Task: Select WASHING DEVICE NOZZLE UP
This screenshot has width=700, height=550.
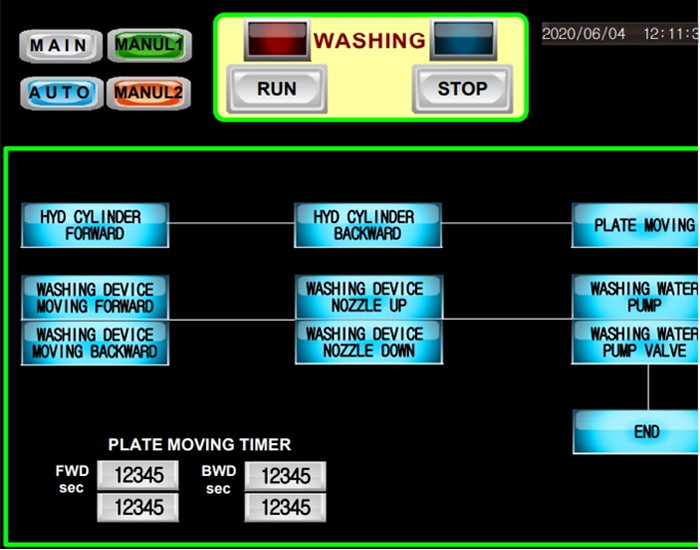Action: click(368, 297)
